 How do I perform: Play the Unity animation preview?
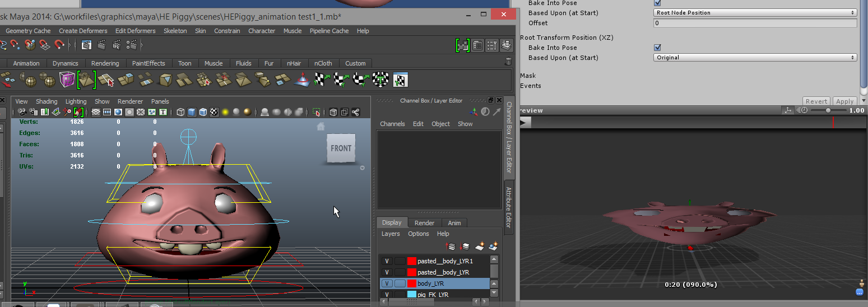click(x=526, y=122)
